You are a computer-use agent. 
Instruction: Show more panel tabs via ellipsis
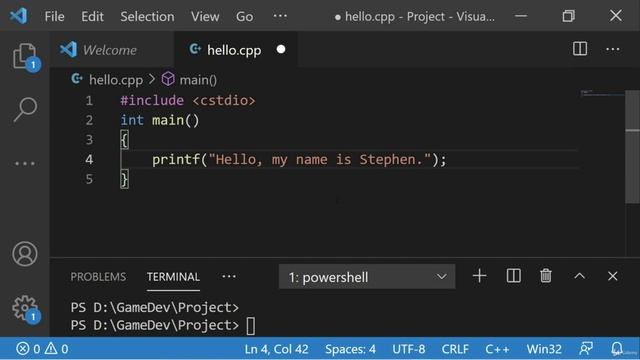[x=229, y=276]
